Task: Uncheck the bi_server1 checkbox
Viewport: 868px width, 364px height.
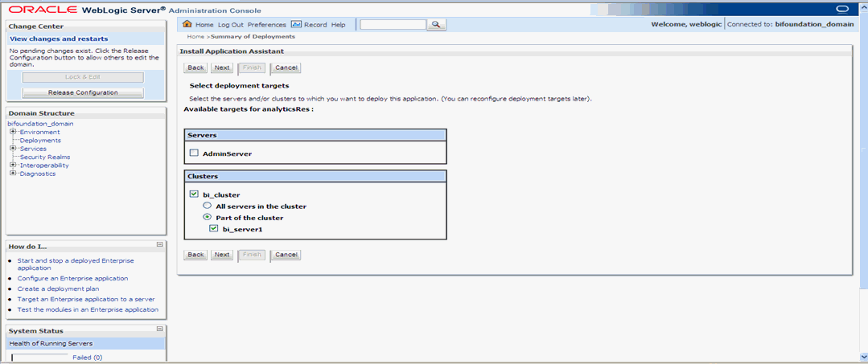Action: (x=213, y=228)
